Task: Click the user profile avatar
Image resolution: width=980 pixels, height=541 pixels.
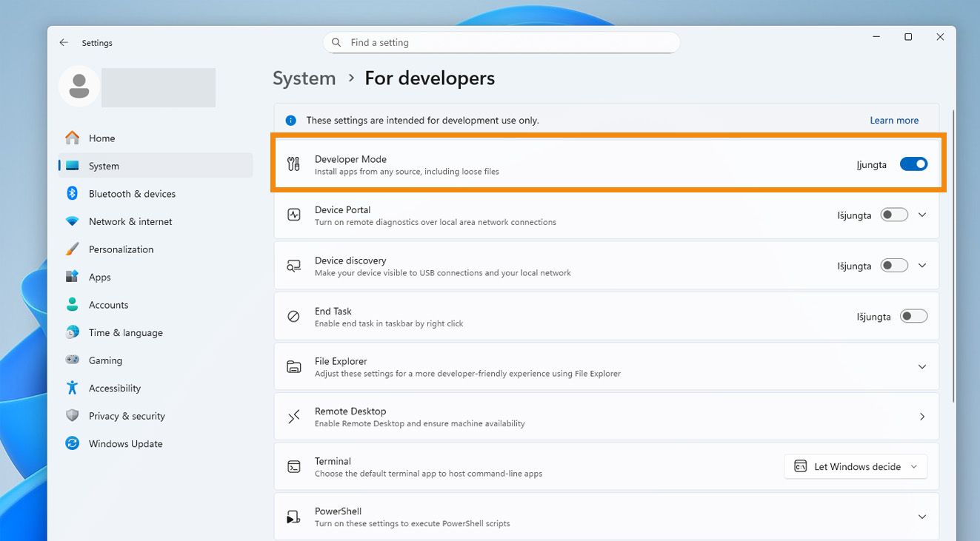Action: pyautogui.click(x=79, y=87)
